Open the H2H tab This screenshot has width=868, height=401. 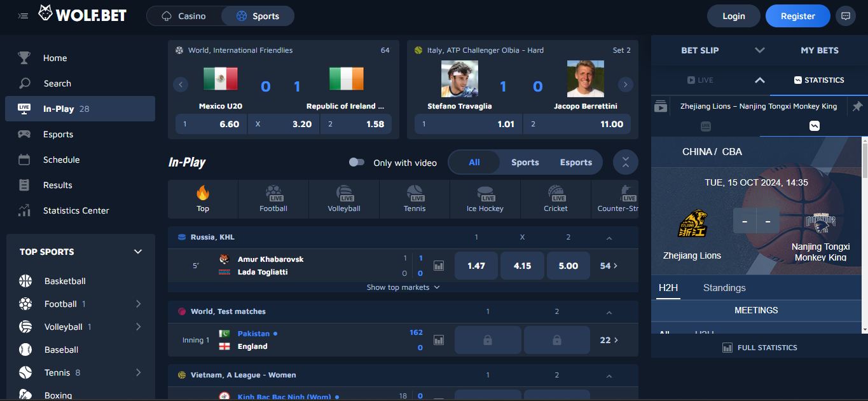click(x=668, y=288)
